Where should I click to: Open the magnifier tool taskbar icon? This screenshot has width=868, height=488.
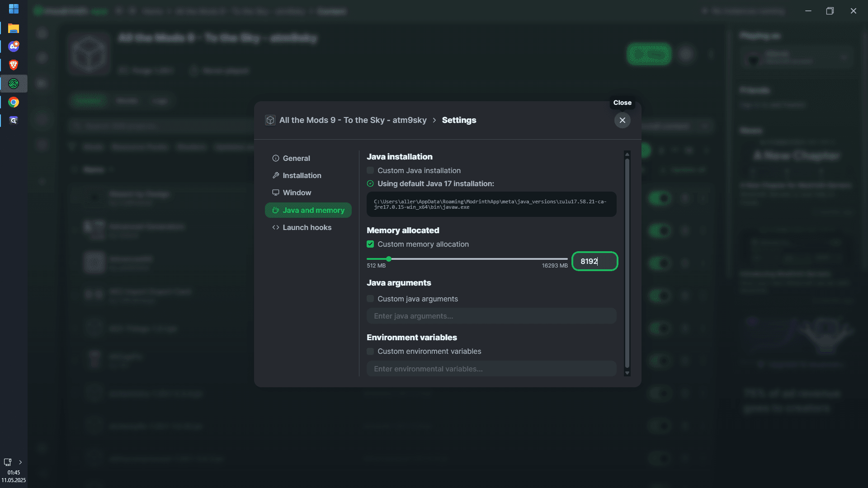click(14, 120)
